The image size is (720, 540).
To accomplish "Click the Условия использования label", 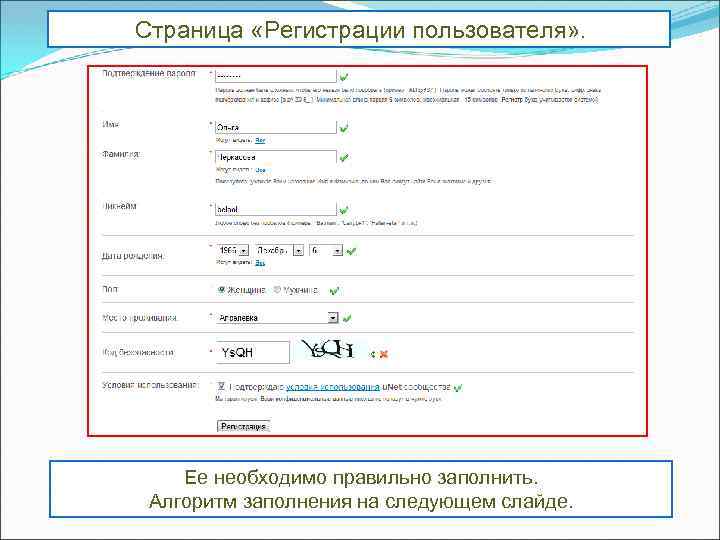I will click(150, 385).
